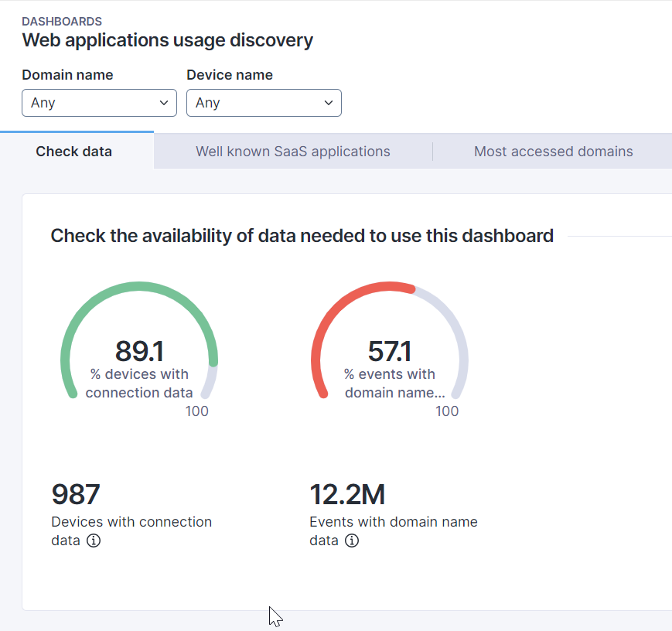This screenshot has width=672, height=631.
Task: Click info icon next to Devices with connection data
Action: click(94, 541)
